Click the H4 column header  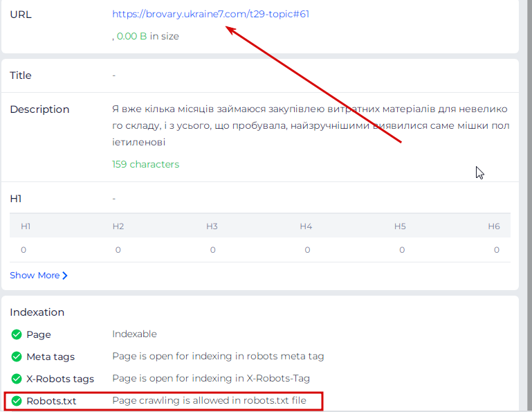click(306, 226)
